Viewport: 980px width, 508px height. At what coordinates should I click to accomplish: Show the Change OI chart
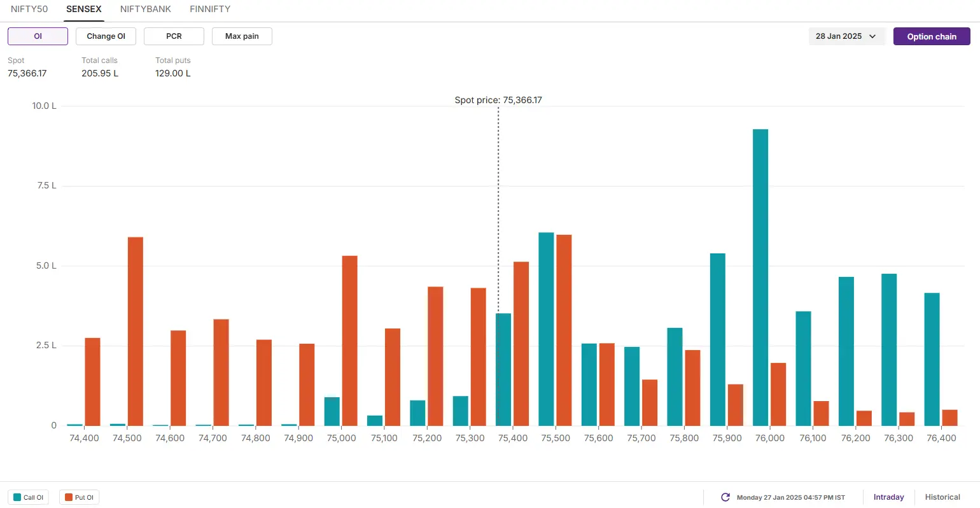tap(106, 36)
